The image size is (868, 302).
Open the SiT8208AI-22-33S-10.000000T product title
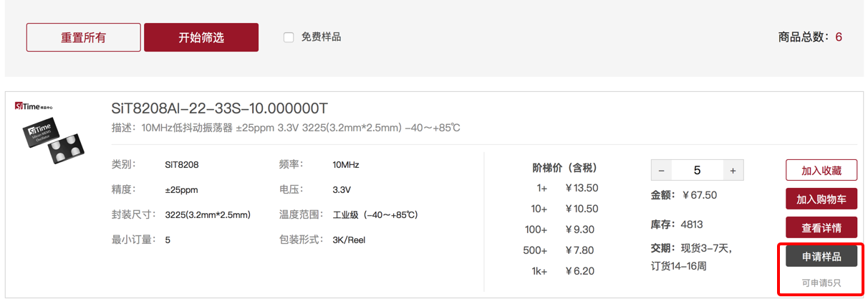[x=219, y=109]
